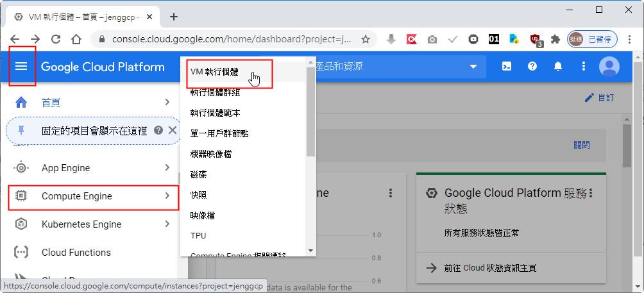Go to the browser home page
This screenshot has width=644, height=293.
(76, 39)
